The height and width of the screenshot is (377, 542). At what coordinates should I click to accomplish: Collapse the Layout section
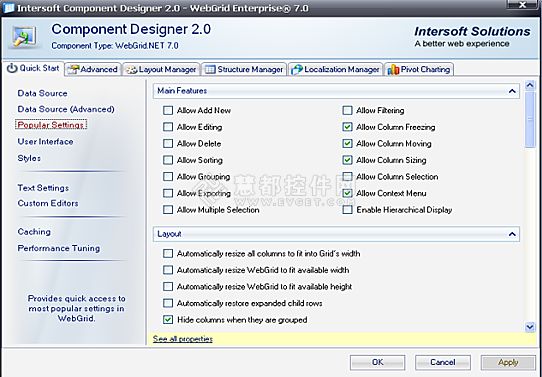click(x=512, y=235)
